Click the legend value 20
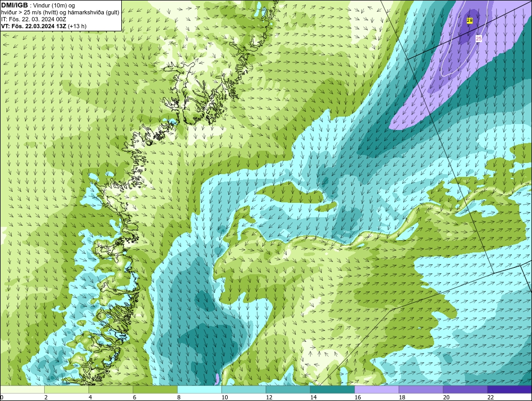The width and height of the screenshot is (532, 401). 446,398
